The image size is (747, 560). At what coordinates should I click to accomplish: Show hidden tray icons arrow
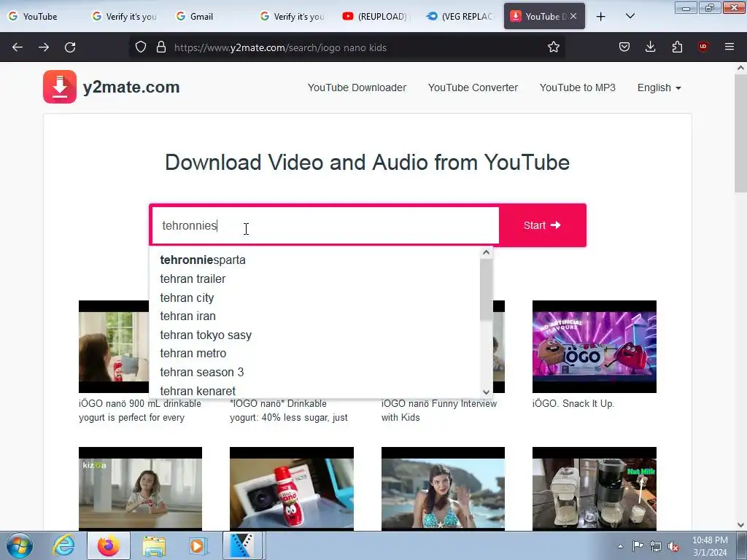[x=620, y=546]
